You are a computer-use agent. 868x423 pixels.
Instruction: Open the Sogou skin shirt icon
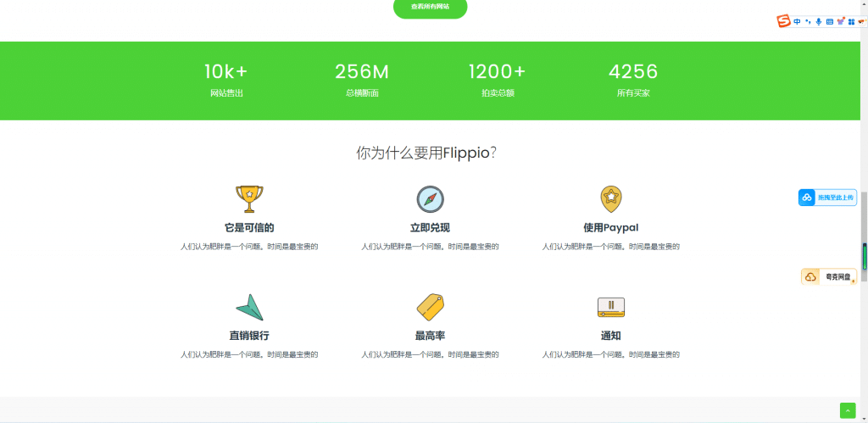click(840, 21)
